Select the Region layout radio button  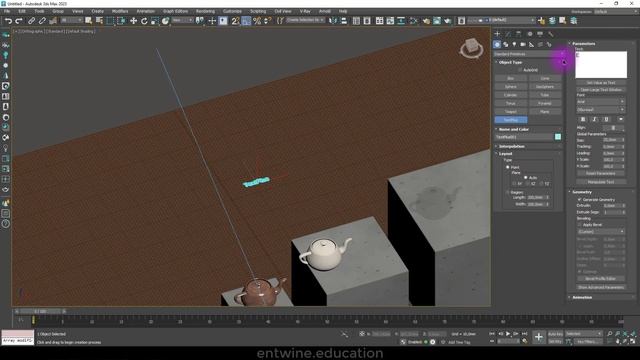[x=508, y=192]
